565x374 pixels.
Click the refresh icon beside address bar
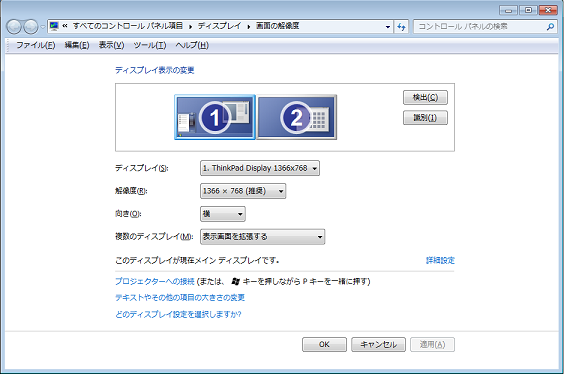pos(401,26)
